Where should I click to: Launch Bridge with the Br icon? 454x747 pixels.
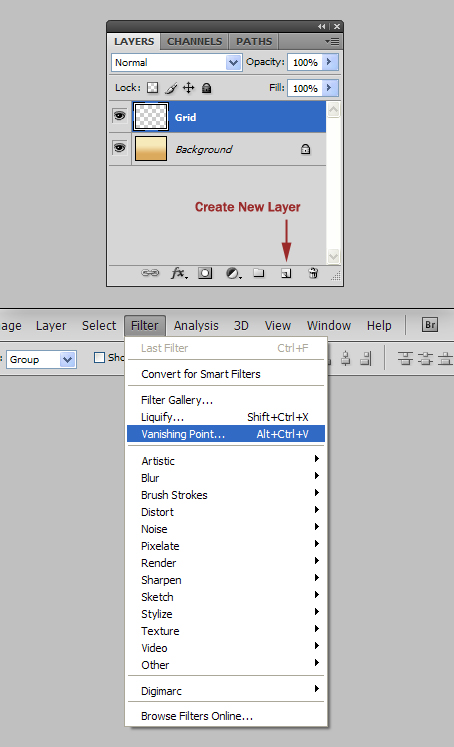tap(430, 325)
